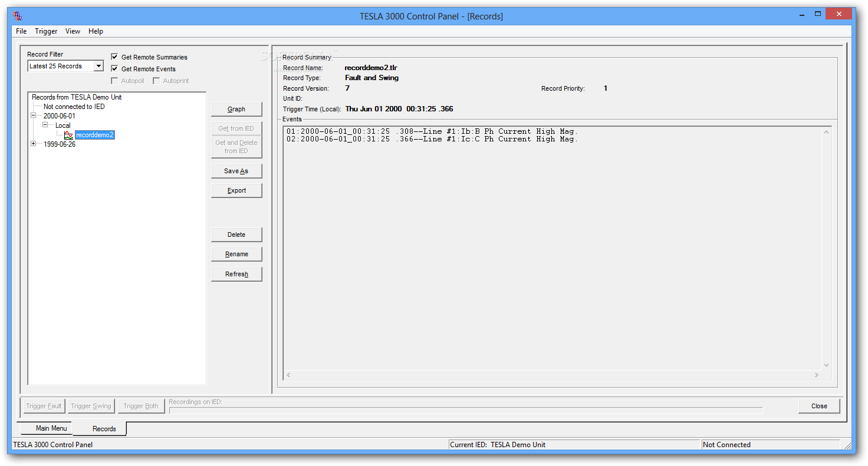Screen dimensions: 868x466
Task: Click the Events horizontal scrollbar left arrow
Action: (x=288, y=375)
